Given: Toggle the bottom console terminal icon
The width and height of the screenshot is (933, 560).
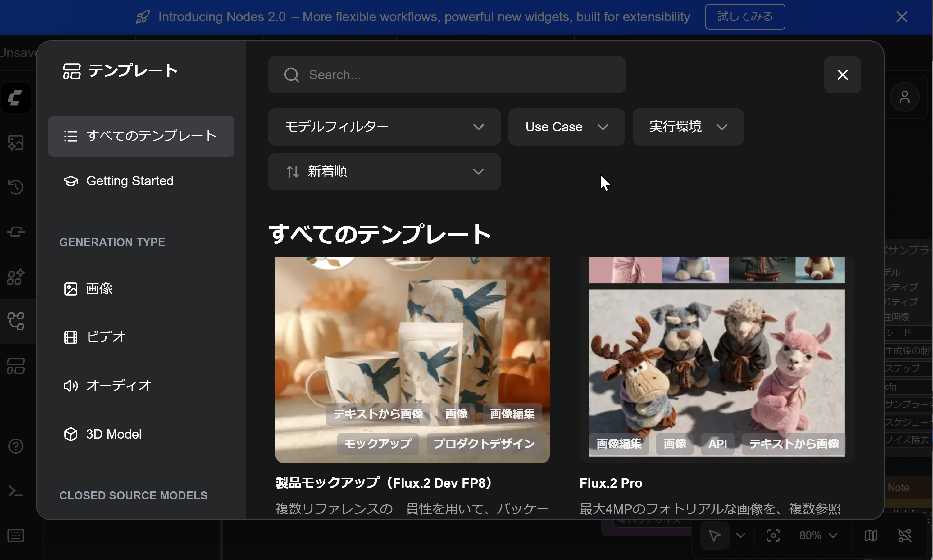Looking at the screenshot, I should [x=16, y=491].
